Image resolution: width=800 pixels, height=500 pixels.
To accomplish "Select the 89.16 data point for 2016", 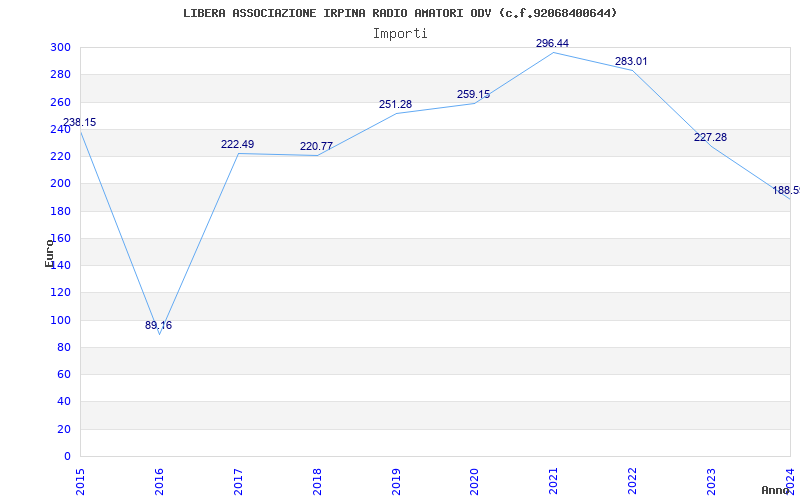I will click(158, 326).
